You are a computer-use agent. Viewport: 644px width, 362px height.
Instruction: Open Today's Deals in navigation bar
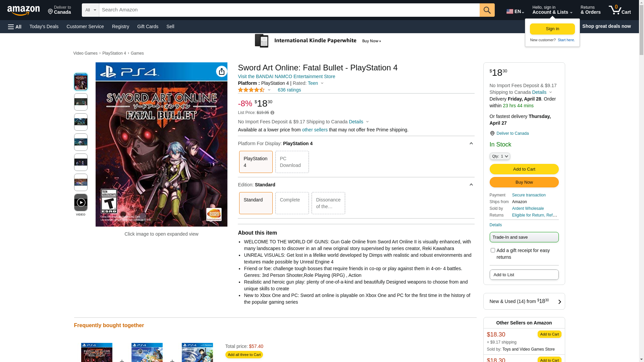[x=44, y=26]
